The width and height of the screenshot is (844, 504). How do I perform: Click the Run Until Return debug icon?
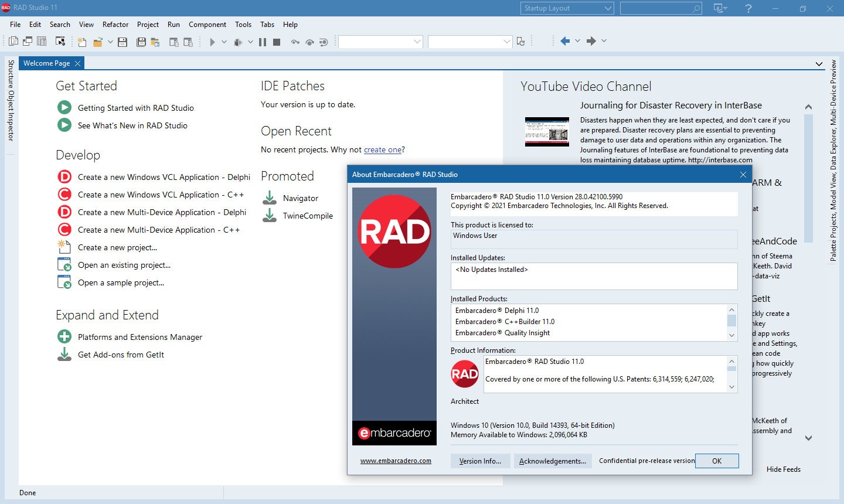[x=323, y=42]
